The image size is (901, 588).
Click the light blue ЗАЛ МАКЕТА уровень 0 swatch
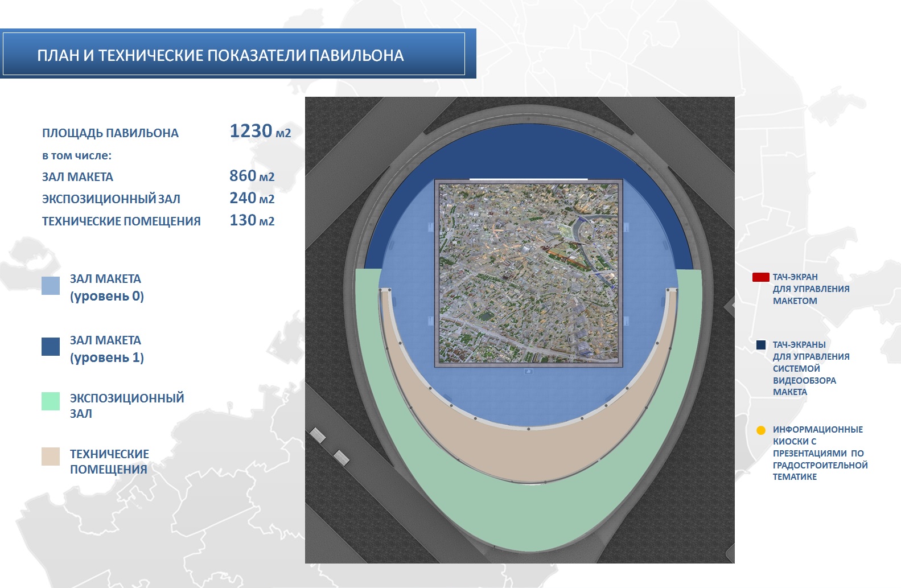tap(51, 286)
